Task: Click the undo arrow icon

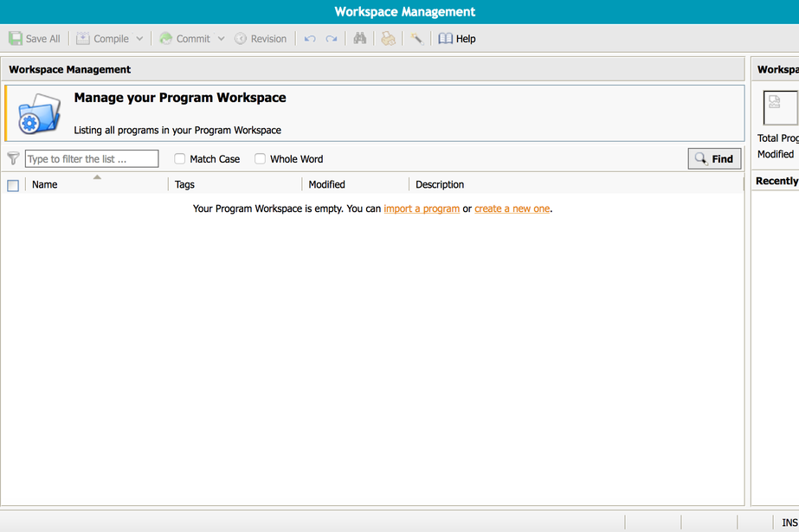Action: [x=310, y=39]
